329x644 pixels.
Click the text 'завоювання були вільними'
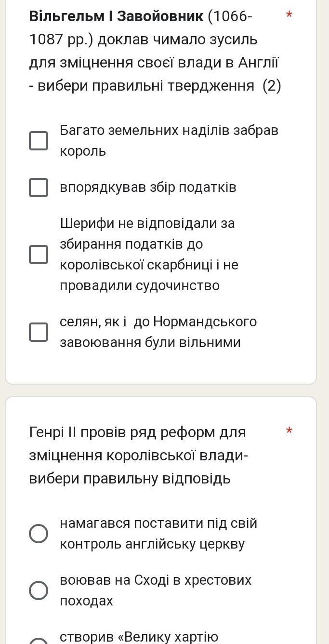click(x=150, y=342)
